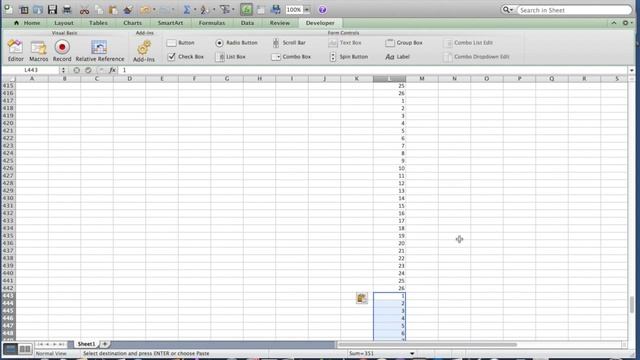
Task: Expand the formula bar arrow
Action: (631, 70)
